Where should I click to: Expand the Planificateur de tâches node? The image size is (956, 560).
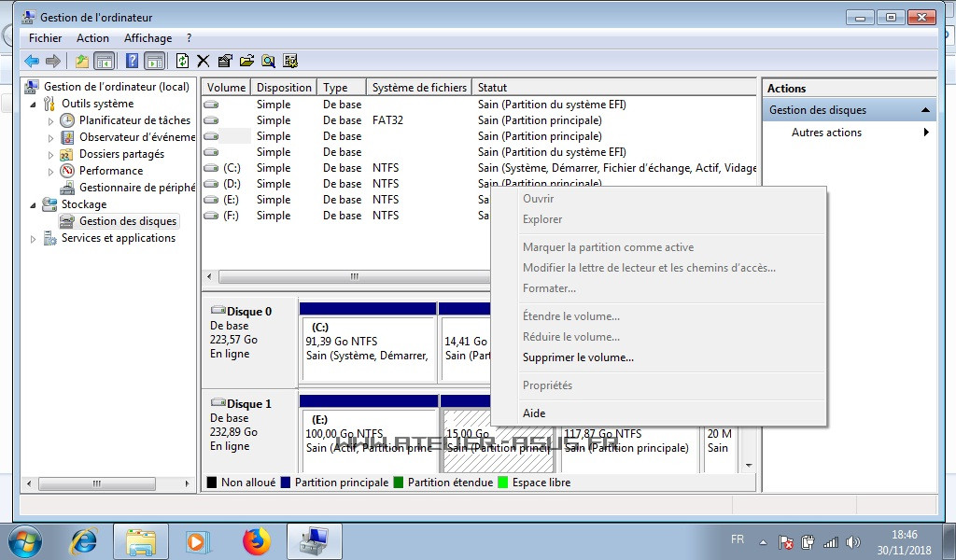click(x=50, y=121)
